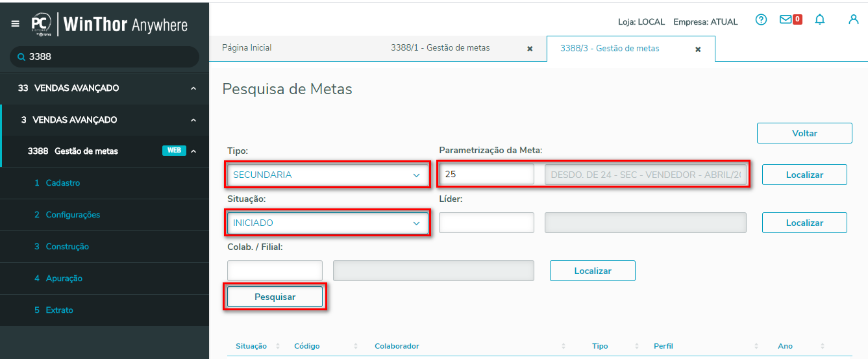Close the 3388/1 Gestão de metas tab
Screen dimensions: 868x359
coord(530,49)
